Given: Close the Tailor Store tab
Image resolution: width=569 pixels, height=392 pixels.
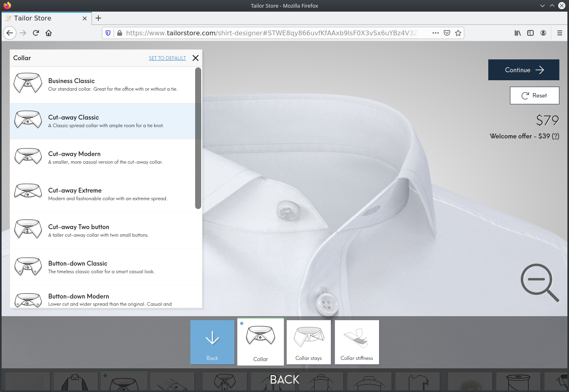Looking at the screenshot, I should [x=85, y=18].
